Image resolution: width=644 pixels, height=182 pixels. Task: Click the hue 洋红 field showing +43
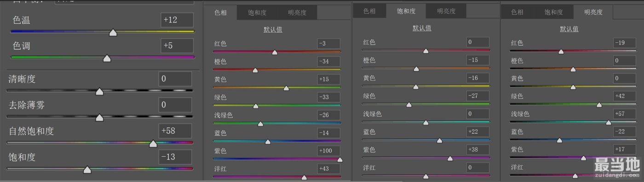pos(328,169)
